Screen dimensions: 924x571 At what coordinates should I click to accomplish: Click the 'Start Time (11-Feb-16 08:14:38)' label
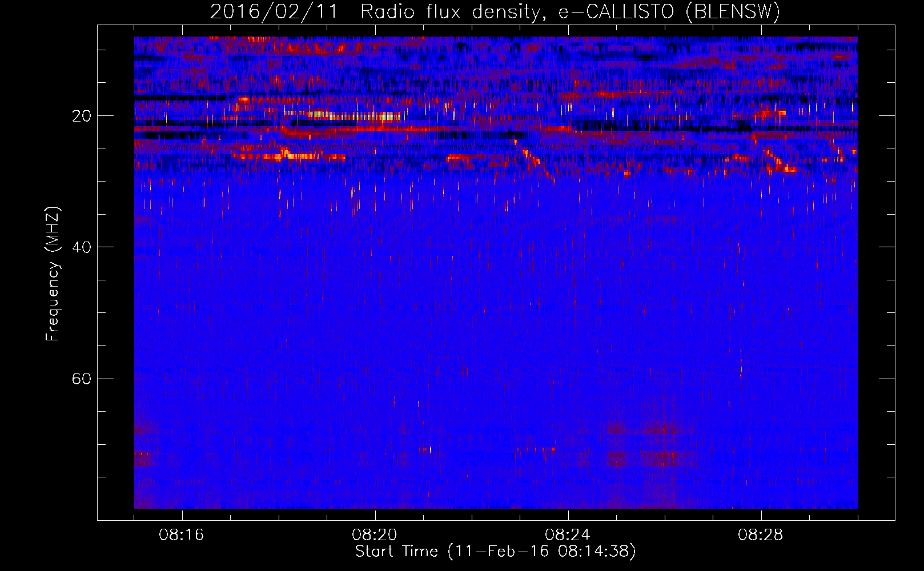pyautogui.click(x=495, y=552)
